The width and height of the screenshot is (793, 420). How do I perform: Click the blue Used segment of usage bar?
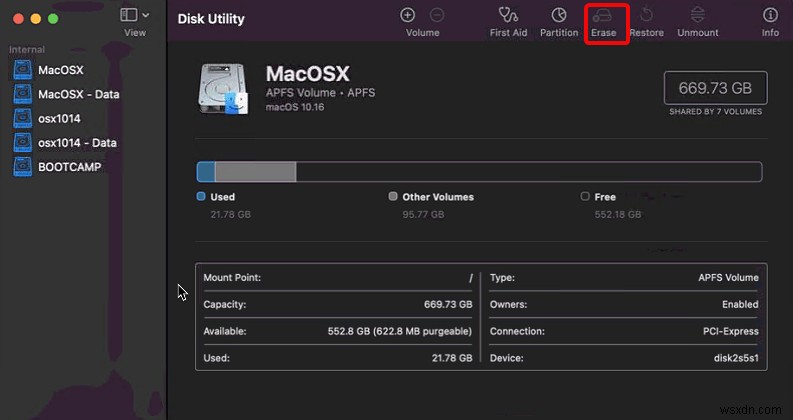click(206, 172)
